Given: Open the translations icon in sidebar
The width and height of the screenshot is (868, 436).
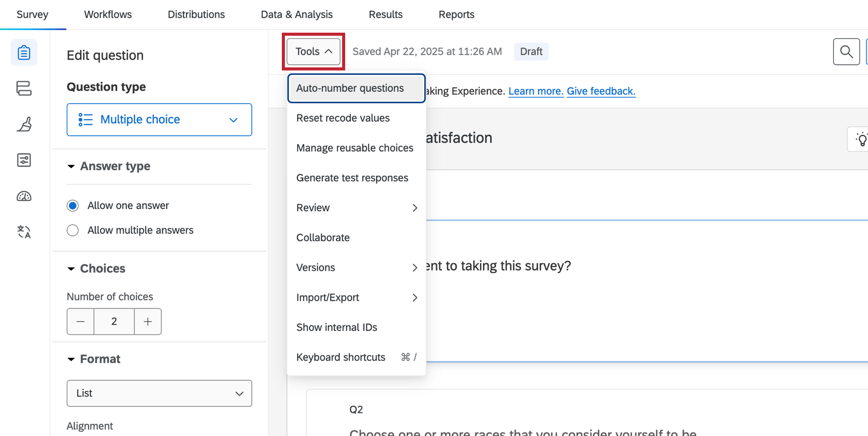Looking at the screenshot, I should [24, 232].
